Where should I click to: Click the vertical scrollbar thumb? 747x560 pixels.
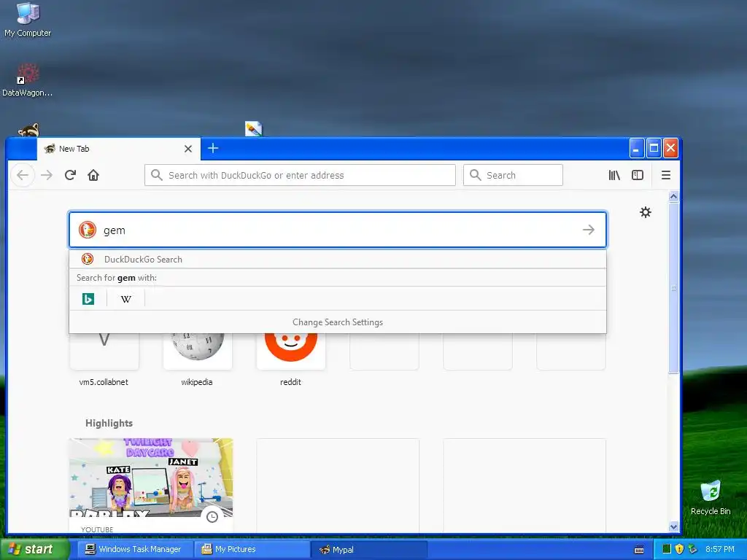(x=673, y=288)
